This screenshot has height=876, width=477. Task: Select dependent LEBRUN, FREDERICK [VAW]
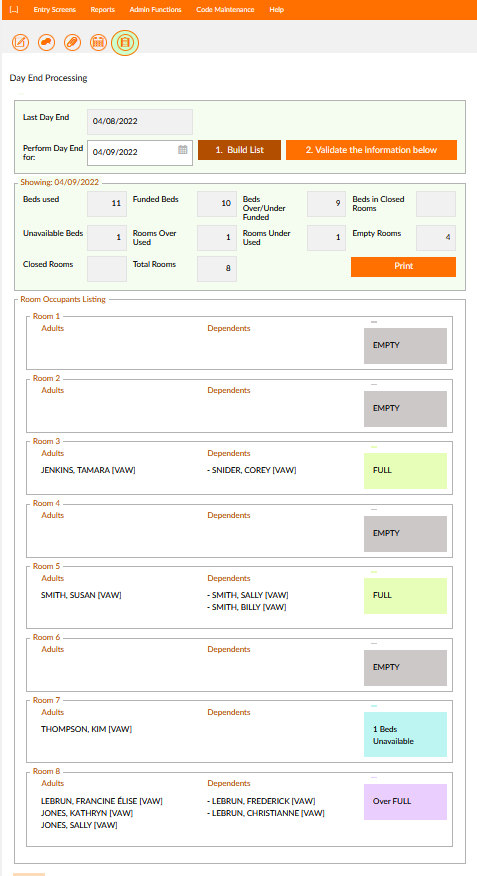click(261, 802)
